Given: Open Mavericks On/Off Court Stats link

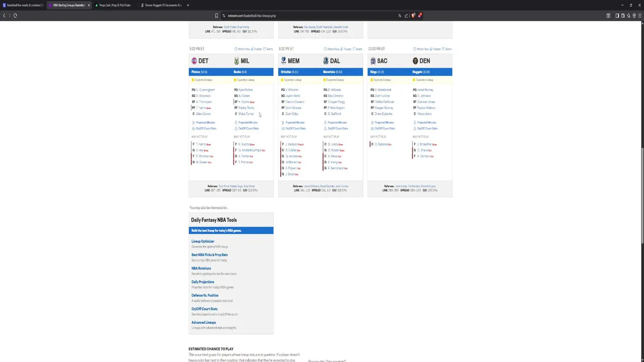Looking at the screenshot, I should click(x=336, y=128).
